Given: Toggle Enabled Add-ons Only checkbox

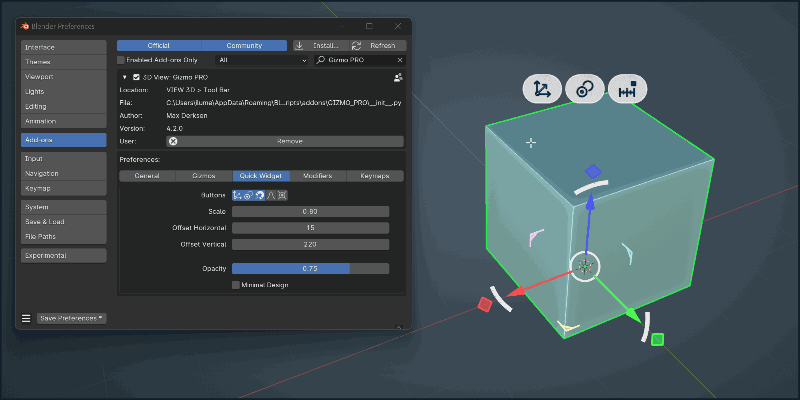Looking at the screenshot, I should [122, 60].
